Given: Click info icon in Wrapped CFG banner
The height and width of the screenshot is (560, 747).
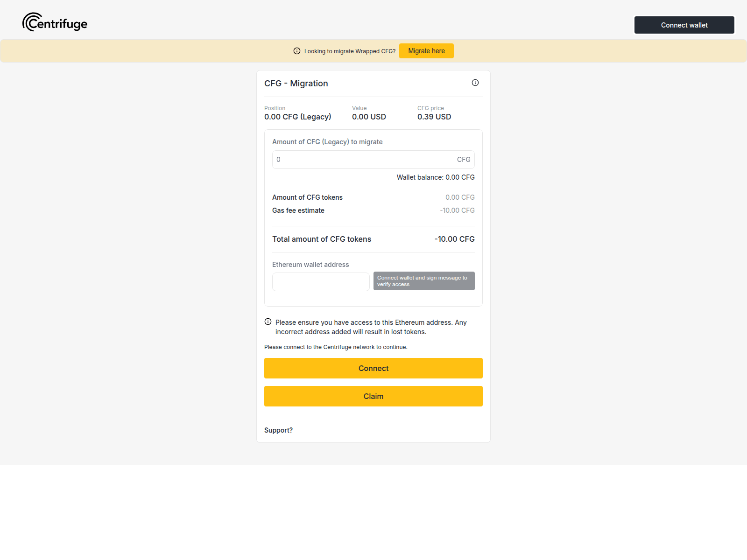Looking at the screenshot, I should click(297, 51).
